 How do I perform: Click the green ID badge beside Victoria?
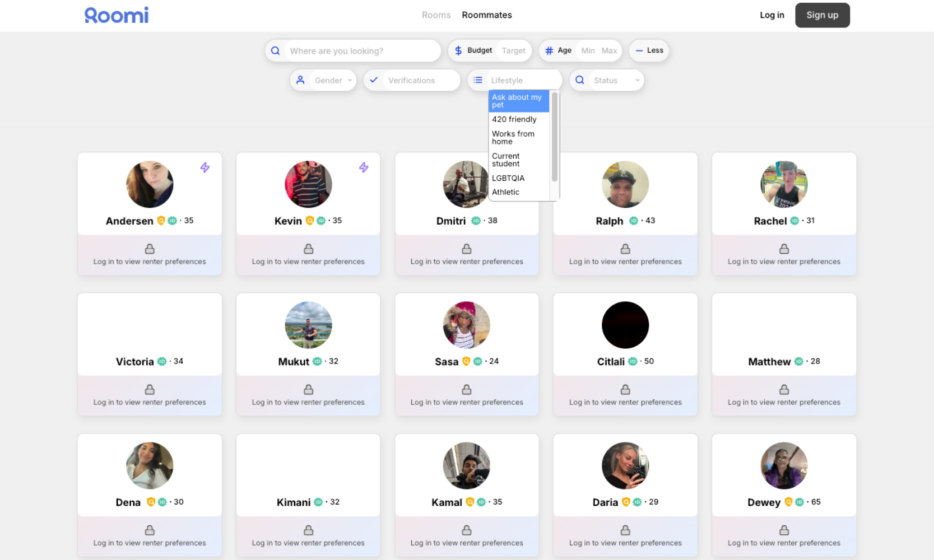tap(162, 361)
